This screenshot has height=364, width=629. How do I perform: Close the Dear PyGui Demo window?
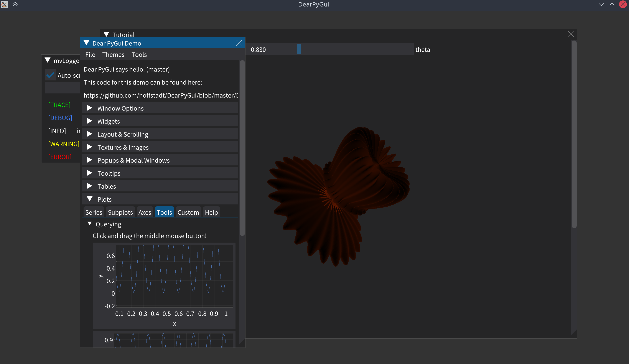coord(239,43)
